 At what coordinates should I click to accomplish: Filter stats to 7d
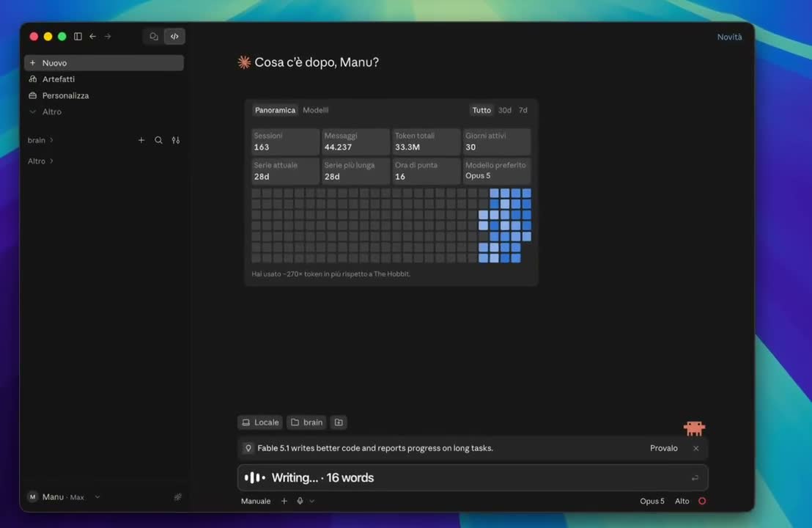point(523,110)
